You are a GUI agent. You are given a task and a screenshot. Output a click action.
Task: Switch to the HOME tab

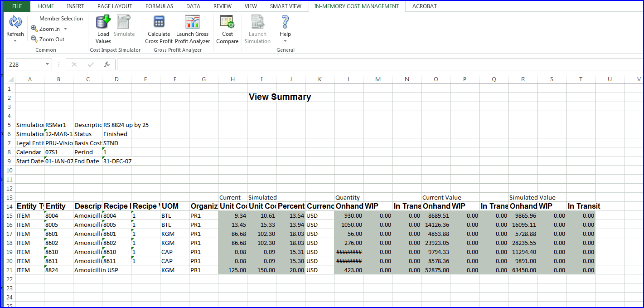[x=46, y=6]
